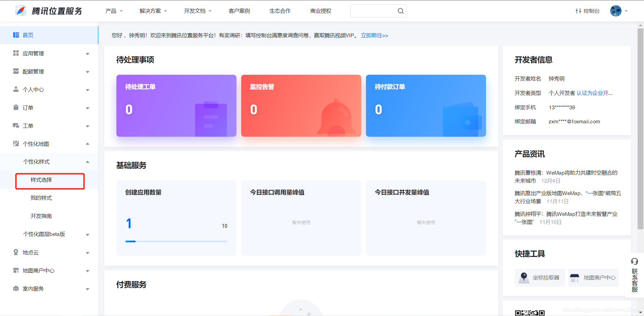Read the WeMap 时空融合 news item
This screenshot has width=644, height=316.
click(x=566, y=177)
